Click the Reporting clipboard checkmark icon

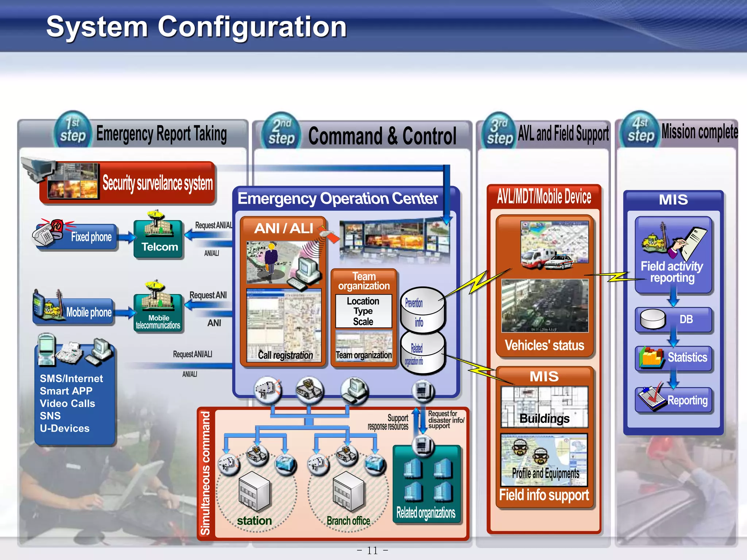pyautogui.click(x=651, y=398)
